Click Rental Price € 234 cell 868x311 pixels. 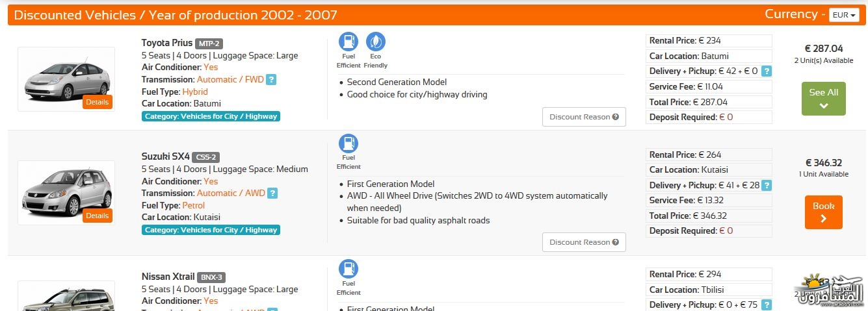[x=709, y=41]
